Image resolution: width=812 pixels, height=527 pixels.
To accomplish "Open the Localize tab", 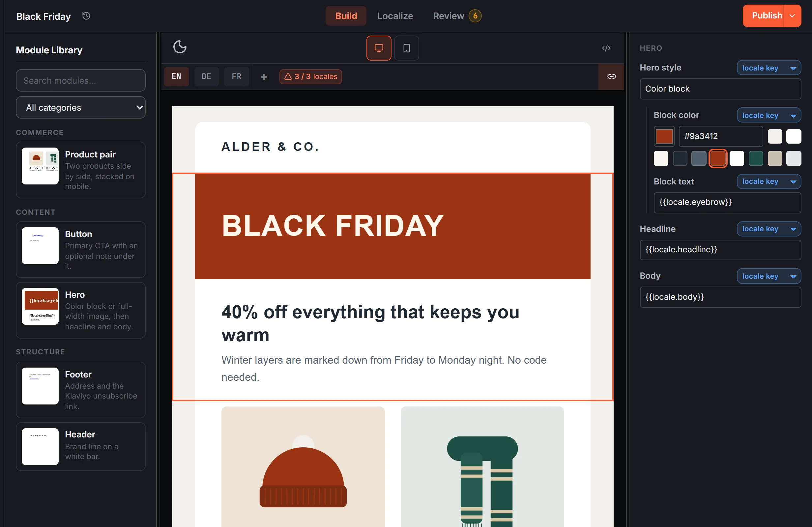I will [395, 16].
